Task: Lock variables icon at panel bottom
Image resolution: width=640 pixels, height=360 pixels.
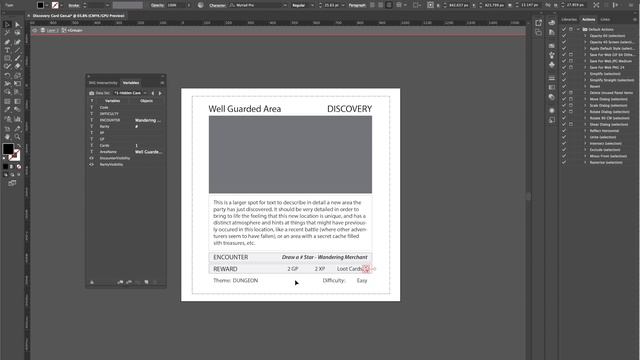Action: [x=92, y=282]
